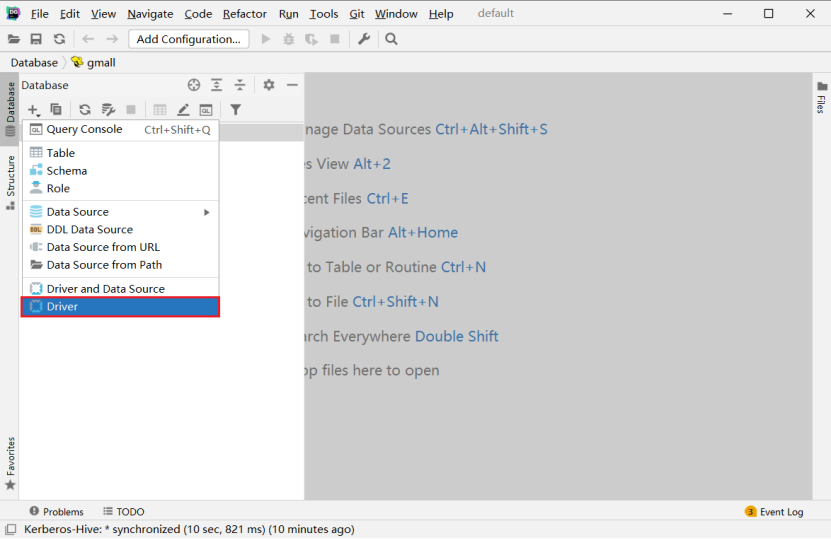Choose Role from the New menu
831x539 pixels.
point(120,188)
